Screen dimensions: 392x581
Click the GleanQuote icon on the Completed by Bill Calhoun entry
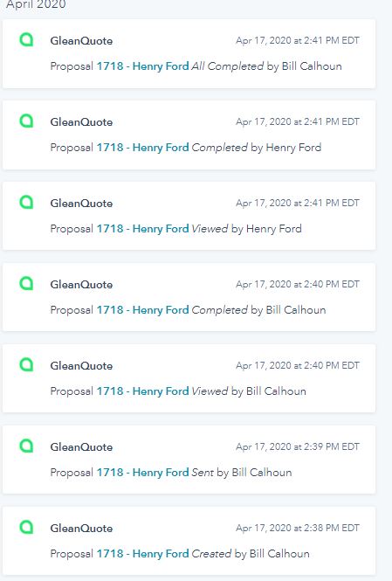pos(26,283)
